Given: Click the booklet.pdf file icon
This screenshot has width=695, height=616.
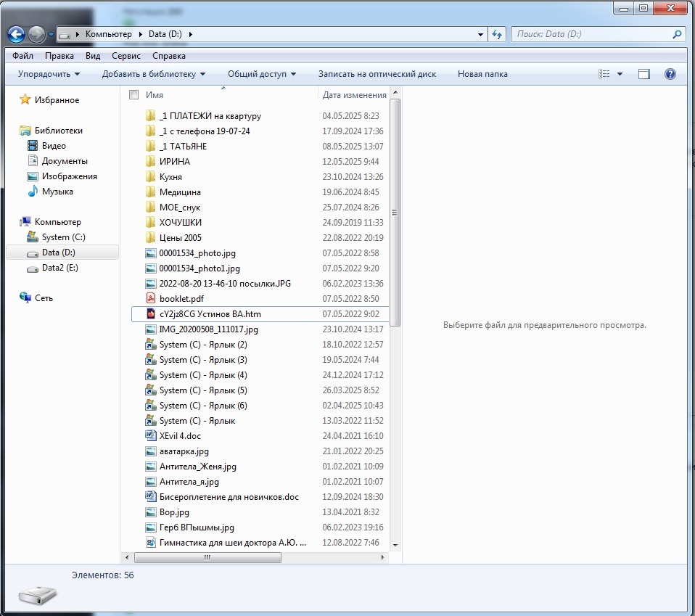Looking at the screenshot, I should tap(151, 298).
